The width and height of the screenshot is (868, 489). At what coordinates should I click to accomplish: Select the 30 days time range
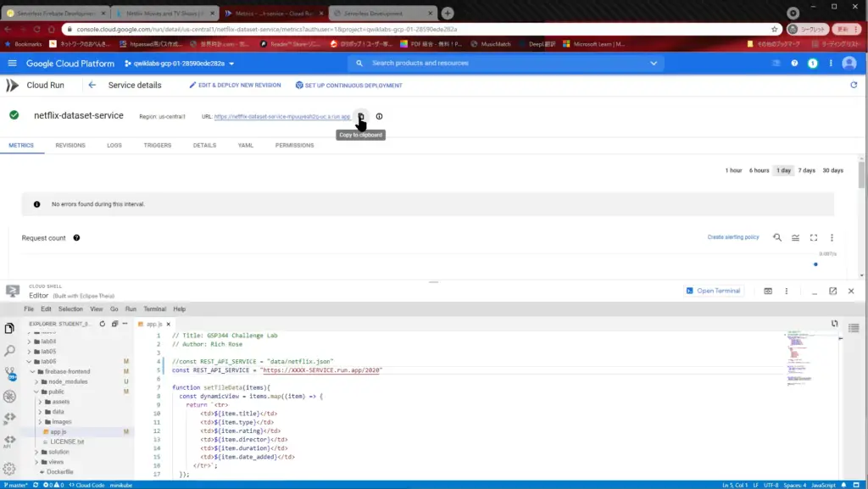tap(832, 170)
